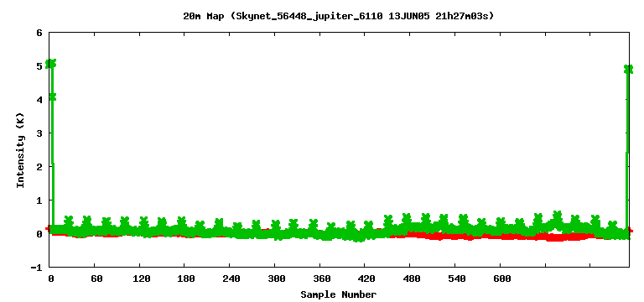This screenshot has height=302, width=644.
Task: Click the chart title text
Action: [338, 17]
